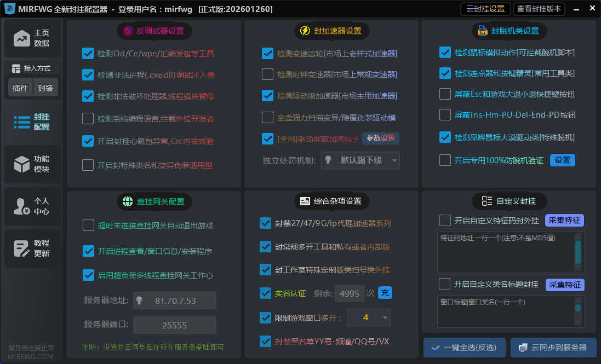Open the game window limit dropdown showing 4

(369, 317)
